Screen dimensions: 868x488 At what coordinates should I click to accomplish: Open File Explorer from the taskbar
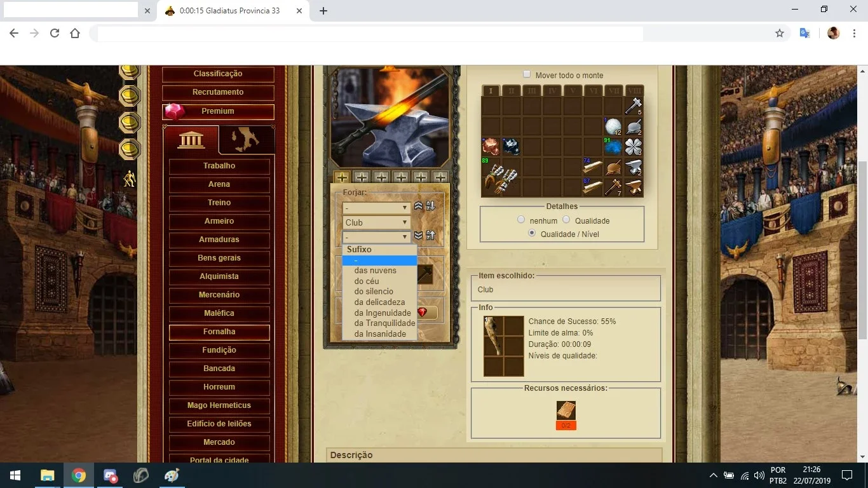(x=48, y=475)
